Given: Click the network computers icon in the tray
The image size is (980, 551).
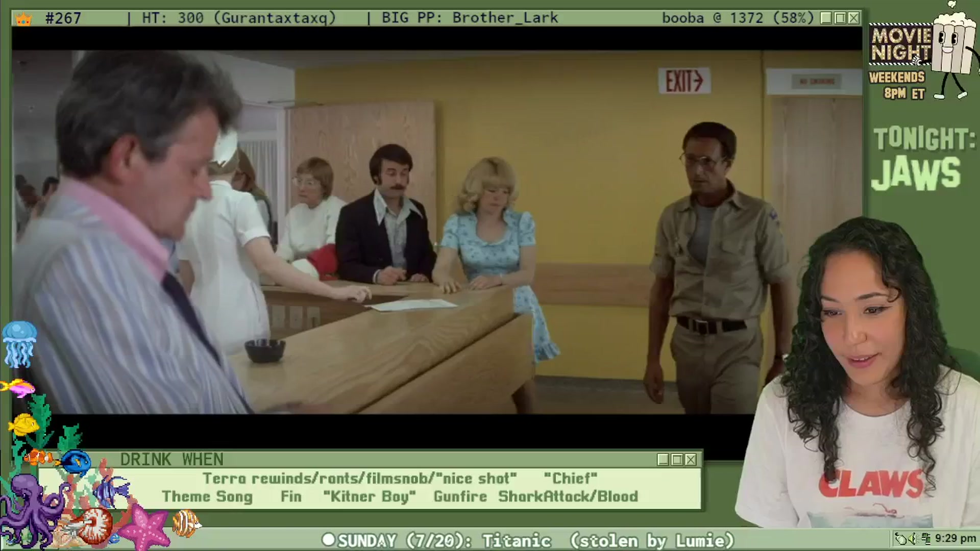Looking at the screenshot, I should [x=926, y=539].
